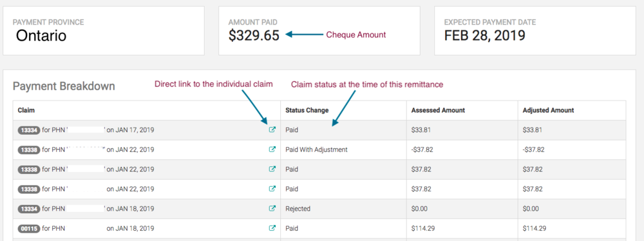Viewport: 644px width, 241px height.
Task: Select the Status Change column header
Action: point(307,110)
